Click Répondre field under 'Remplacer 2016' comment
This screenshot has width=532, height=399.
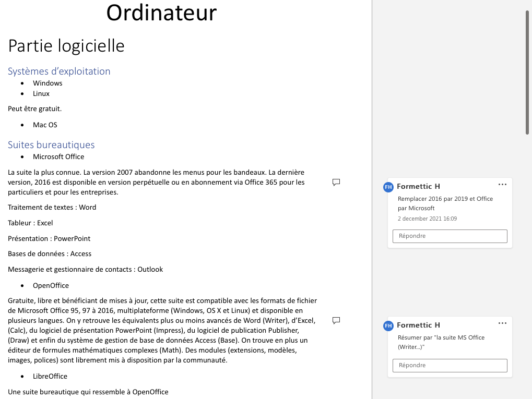pos(450,236)
